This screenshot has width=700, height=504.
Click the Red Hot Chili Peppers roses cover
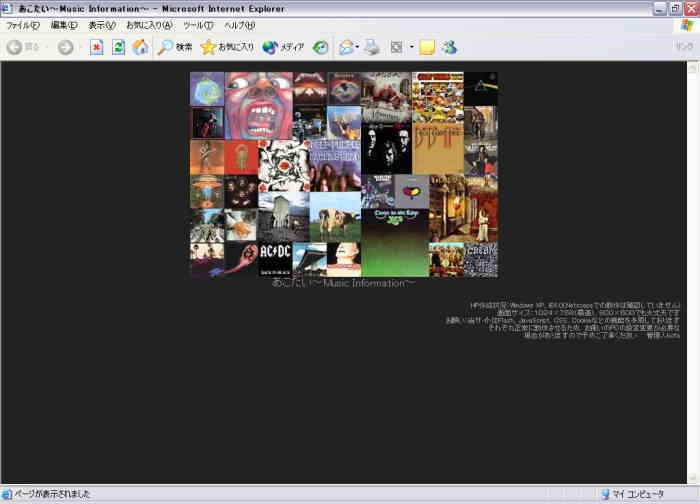pyautogui.click(x=284, y=166)
